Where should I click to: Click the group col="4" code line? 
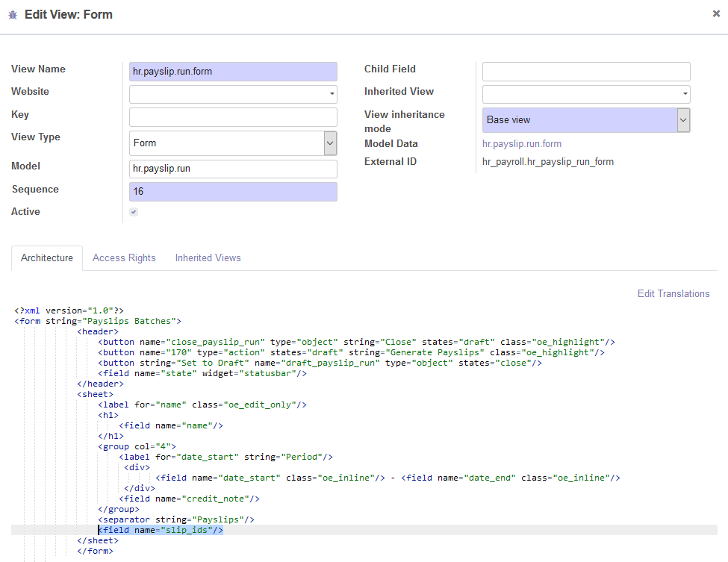[x=137, y=446]
